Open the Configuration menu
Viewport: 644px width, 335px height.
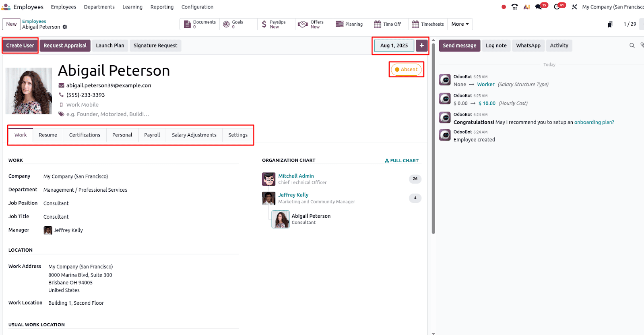click(x=197, y=7)
